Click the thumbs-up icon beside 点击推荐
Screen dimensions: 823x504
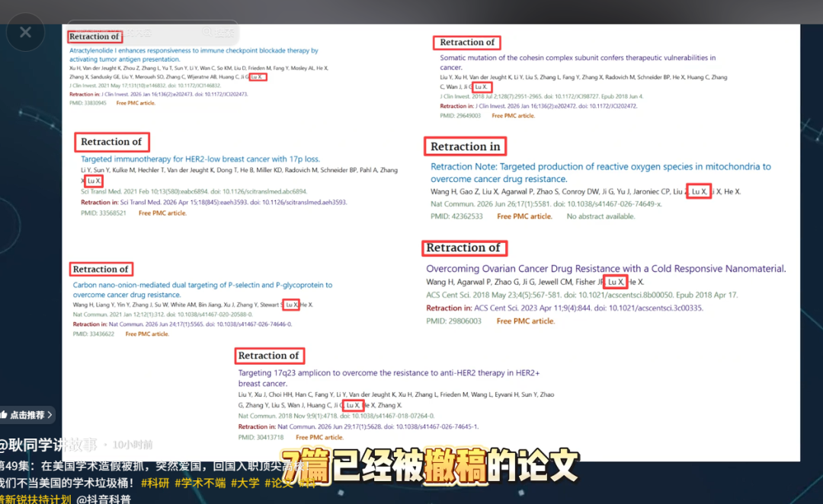(4, 415)
